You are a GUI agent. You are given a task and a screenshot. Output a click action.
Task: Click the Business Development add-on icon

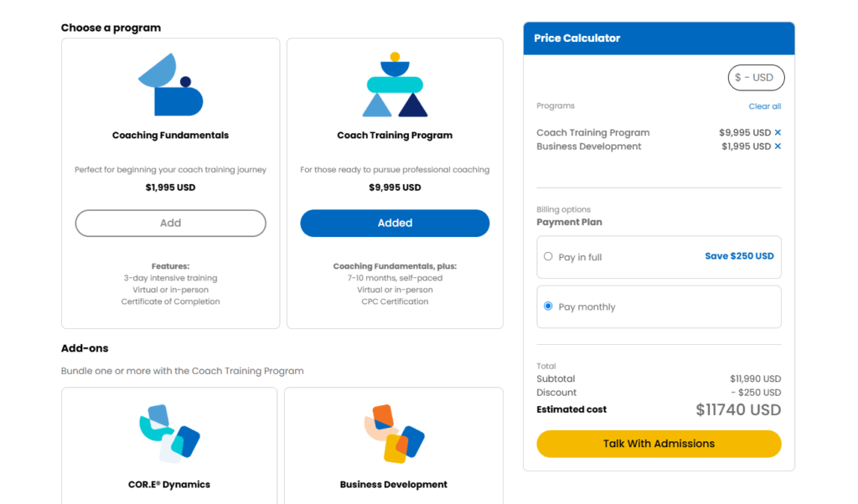[394, 434]
